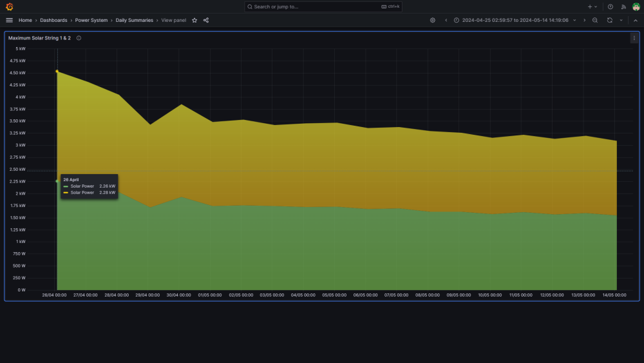This screenshot has width=644, height=363.
Task: Open the hamburger navigation menu
Action: coord(10,20)
